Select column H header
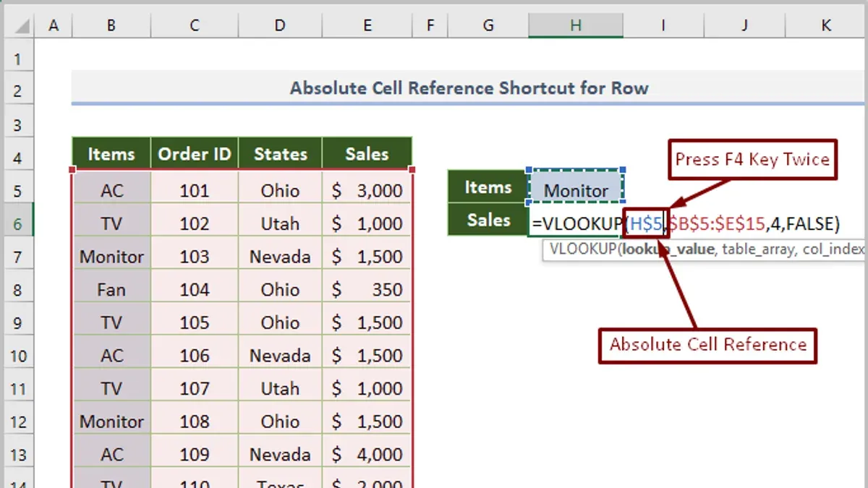 [575, 26]
